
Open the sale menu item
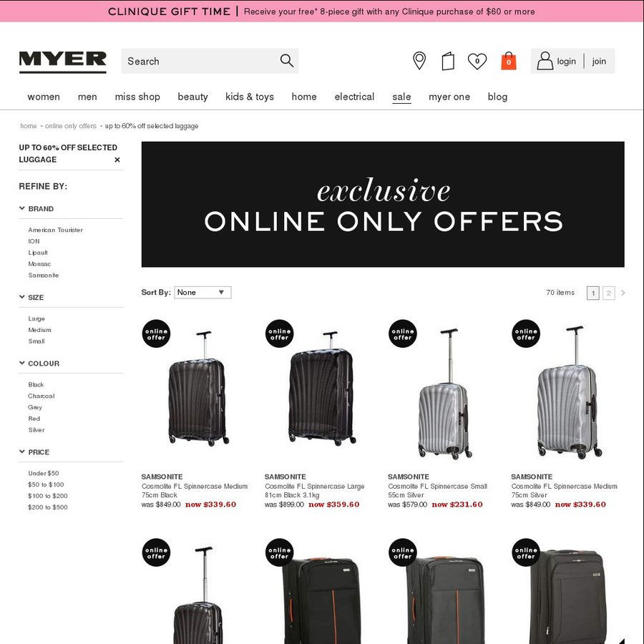401,97
